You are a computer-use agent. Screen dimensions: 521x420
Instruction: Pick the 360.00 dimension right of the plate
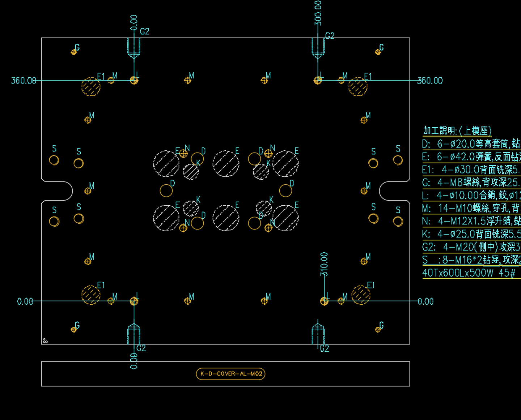(430, 81)
